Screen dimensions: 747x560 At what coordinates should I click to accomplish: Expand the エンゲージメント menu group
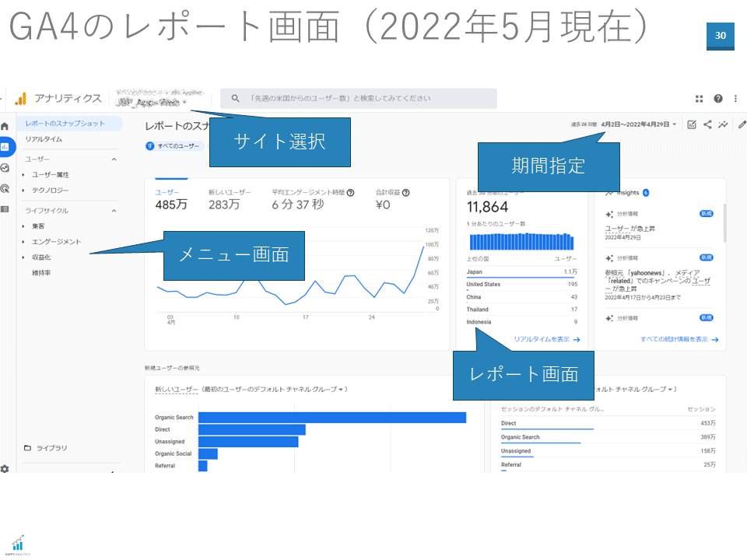click(23, 242)
